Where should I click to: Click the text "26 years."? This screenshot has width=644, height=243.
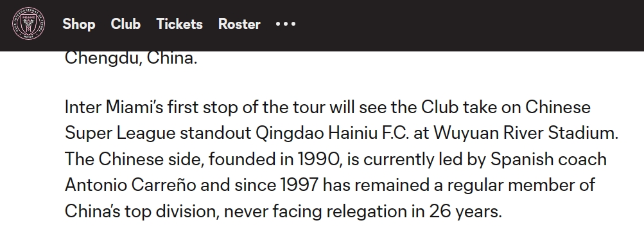(466, 212)
